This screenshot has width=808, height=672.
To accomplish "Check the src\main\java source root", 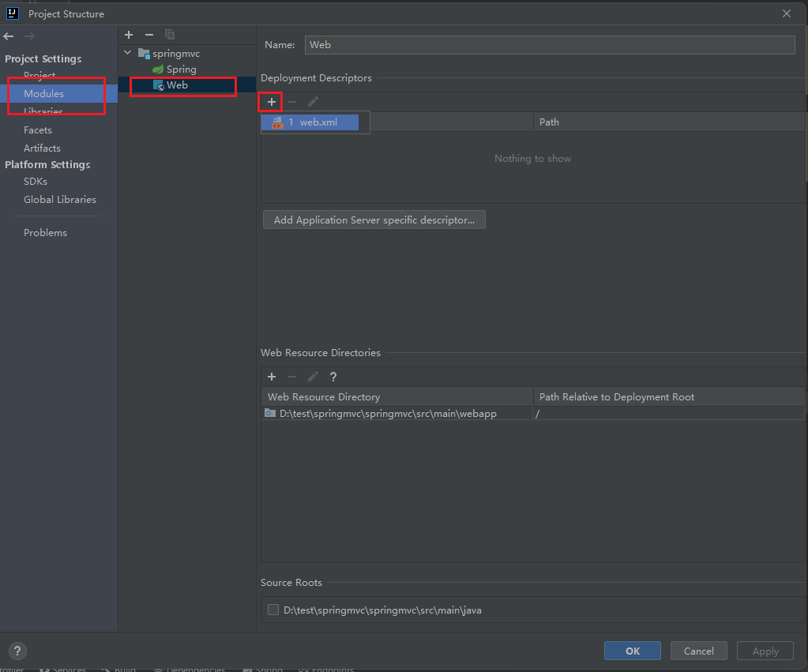I will pyautogui.click(x=273, y=610).
